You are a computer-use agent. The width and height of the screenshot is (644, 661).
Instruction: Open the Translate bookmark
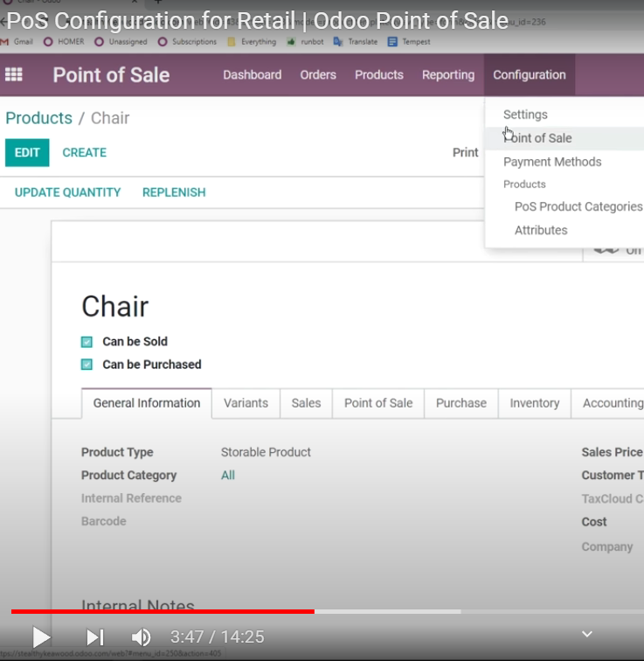click(x=356, y=42)
